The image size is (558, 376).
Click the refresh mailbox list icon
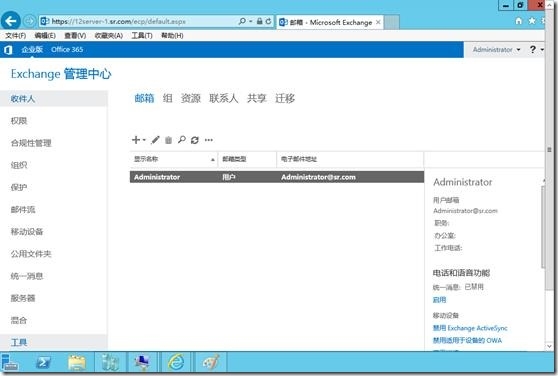point(195,140)
